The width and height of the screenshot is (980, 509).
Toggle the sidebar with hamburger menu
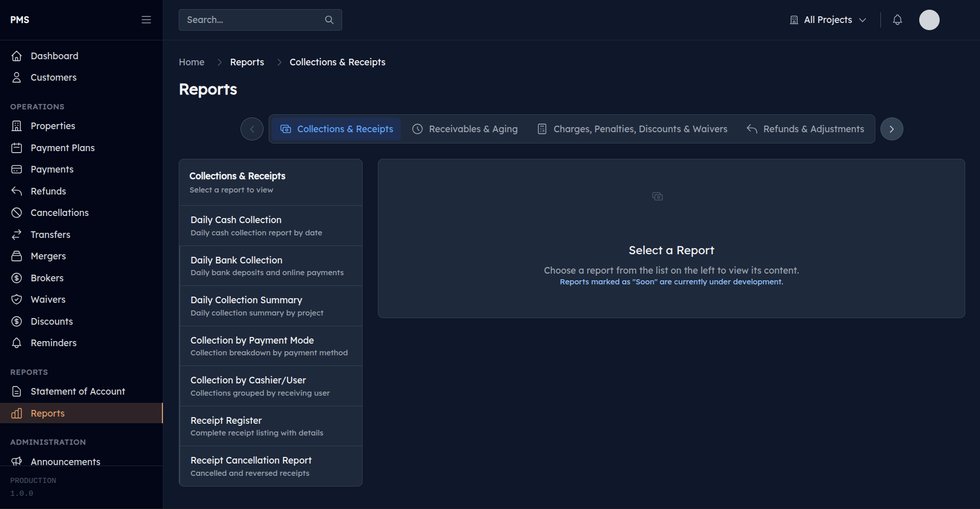146,19
